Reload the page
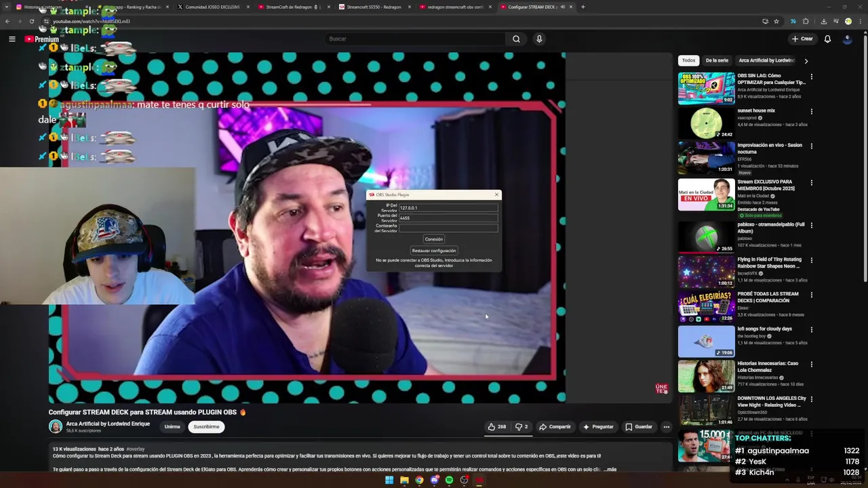Viewport: 868px width, 488px height. point(31,21)
